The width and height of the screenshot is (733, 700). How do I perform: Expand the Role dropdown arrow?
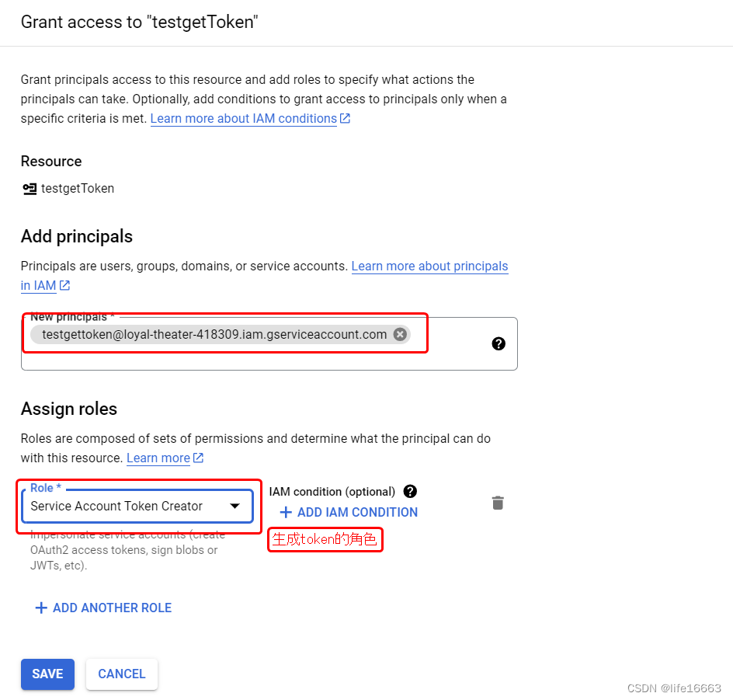click(x=234, y=506)
